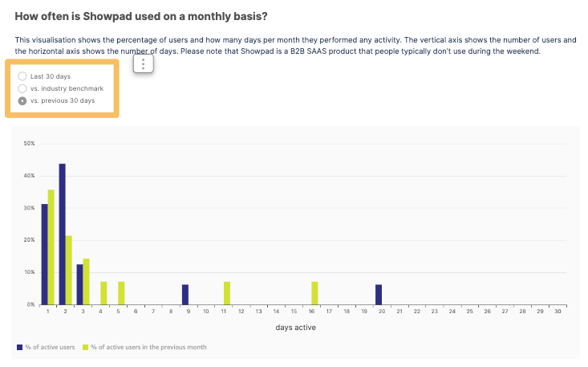Choose "vs. industry benchmark" comparison

tap(22, 88)
